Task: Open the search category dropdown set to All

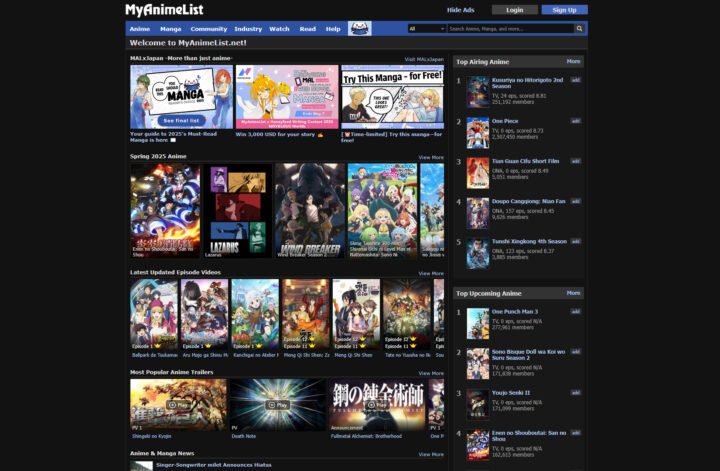Action: click(x=427, y=28)
